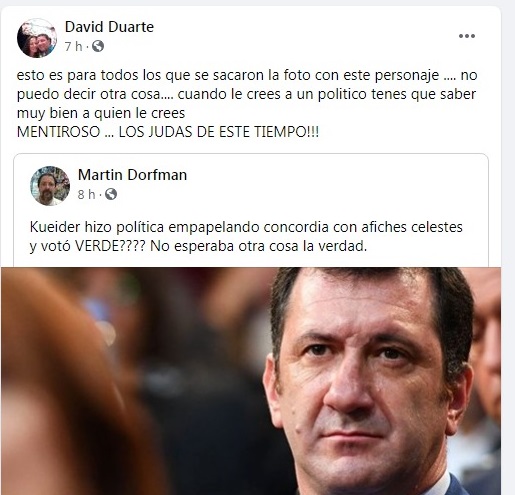Visit Martin Dorfman's profile via his name
The height and width of the screenshot is (495, 515).
coord(132,175)
